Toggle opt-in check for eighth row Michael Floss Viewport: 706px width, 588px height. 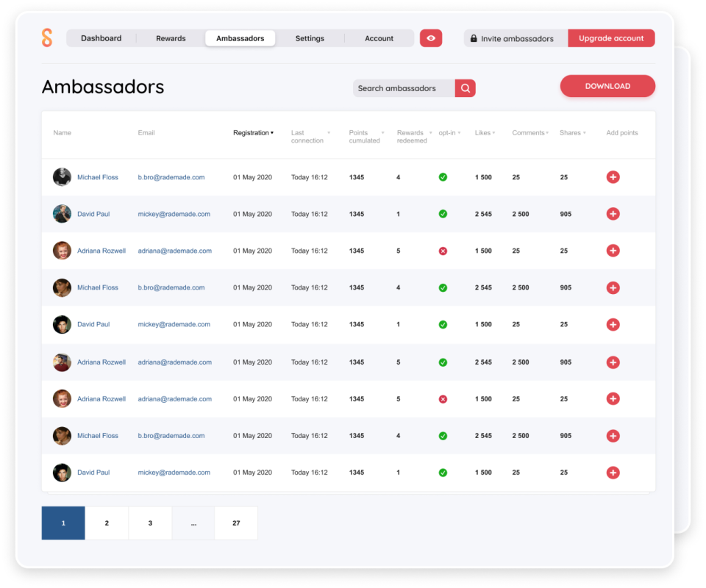click(443, 436)
